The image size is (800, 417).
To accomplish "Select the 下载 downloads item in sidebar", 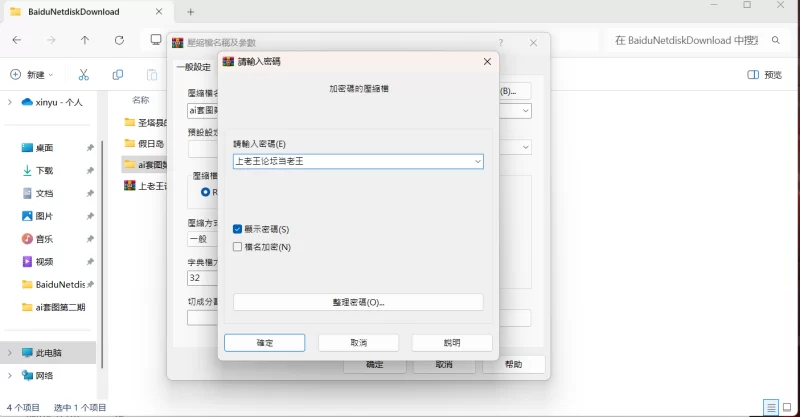I will [44, 170].
